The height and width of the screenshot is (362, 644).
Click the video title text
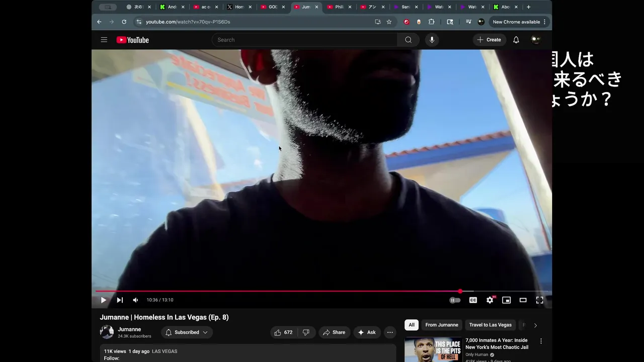[x=164, y=317]
